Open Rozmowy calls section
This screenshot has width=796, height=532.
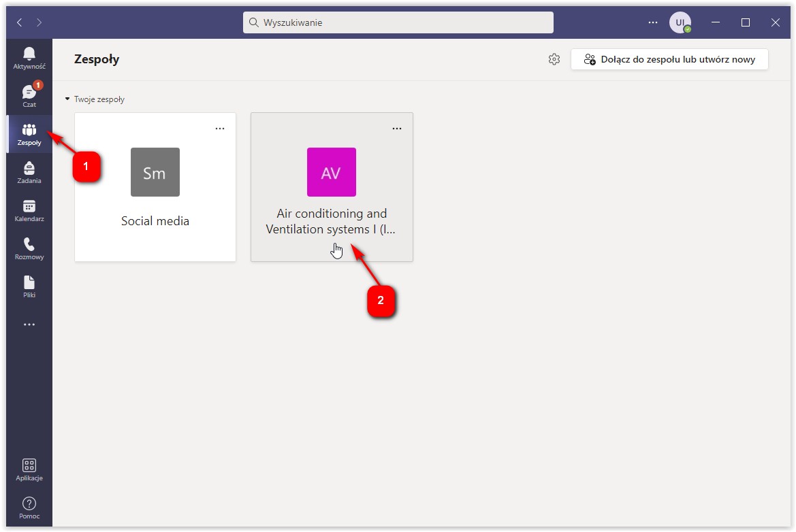pyautogui.click(x=29, y=248)
